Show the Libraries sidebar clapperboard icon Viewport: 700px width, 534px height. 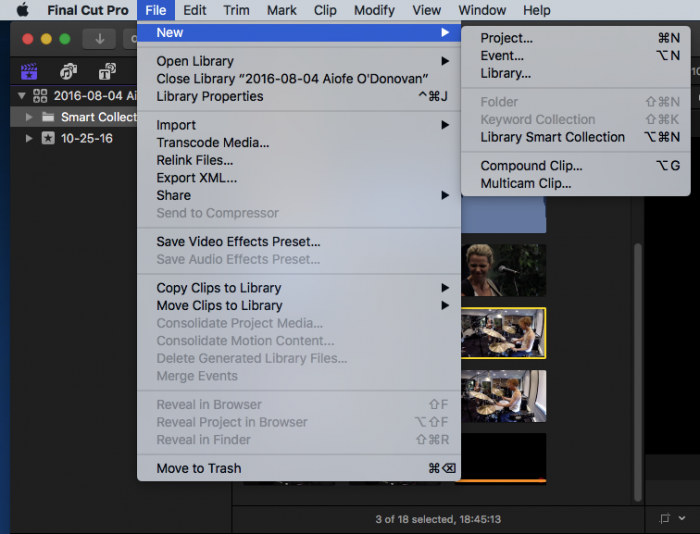click(29, 72)
